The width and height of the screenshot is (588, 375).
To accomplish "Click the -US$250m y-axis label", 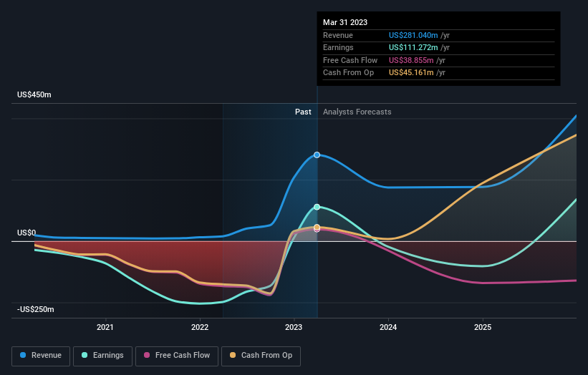I will 36,309.
